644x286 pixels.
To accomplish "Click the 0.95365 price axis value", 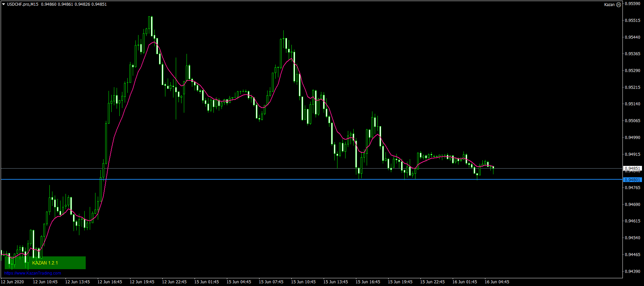I will point(632,54).
